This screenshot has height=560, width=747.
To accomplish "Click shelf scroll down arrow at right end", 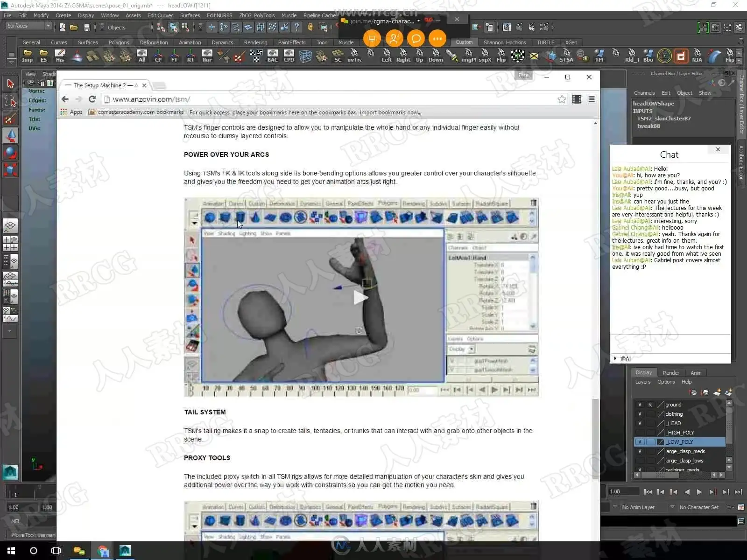I will coord(740,61).
